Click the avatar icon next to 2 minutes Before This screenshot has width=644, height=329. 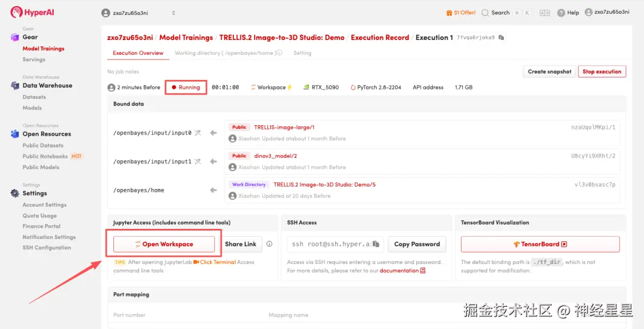pyautogui.click(x=112, y=88)
